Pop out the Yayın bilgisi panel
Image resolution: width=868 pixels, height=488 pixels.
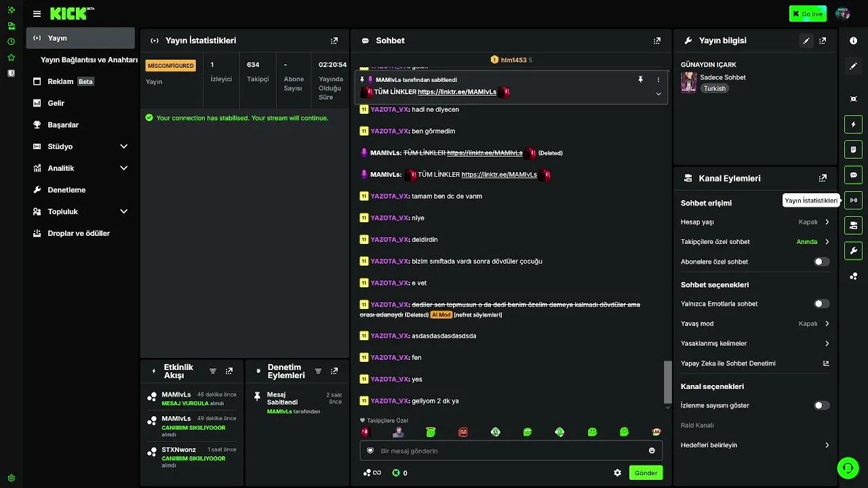823,41
